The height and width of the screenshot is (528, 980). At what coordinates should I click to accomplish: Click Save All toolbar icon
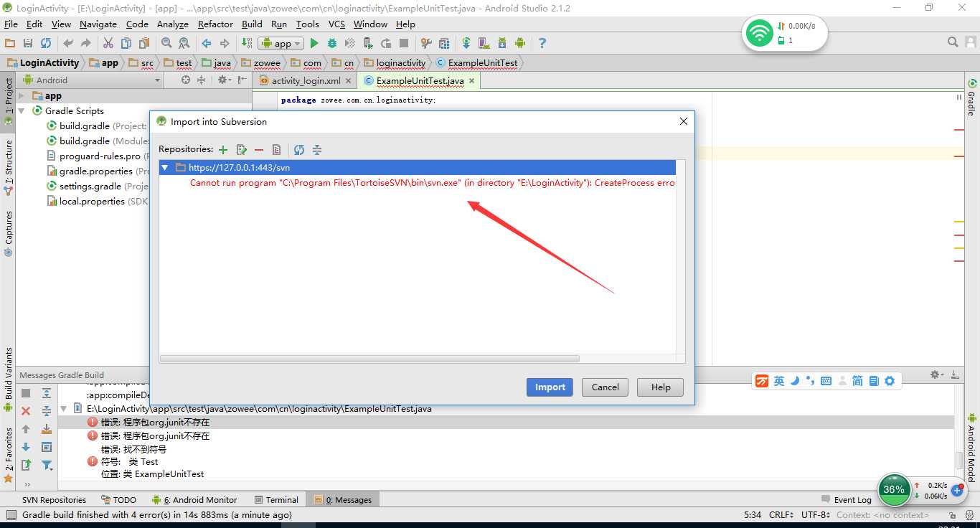tap(28, 43)
